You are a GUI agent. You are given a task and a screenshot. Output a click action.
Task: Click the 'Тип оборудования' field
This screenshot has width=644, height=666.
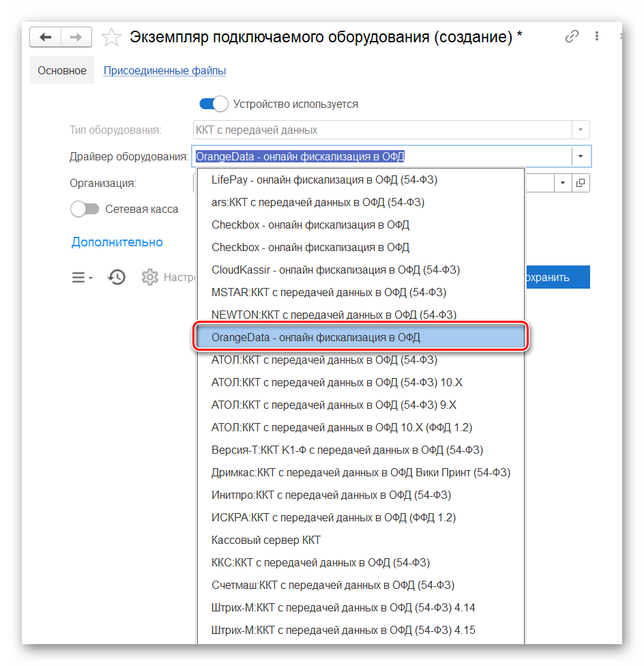pos(382,130)
